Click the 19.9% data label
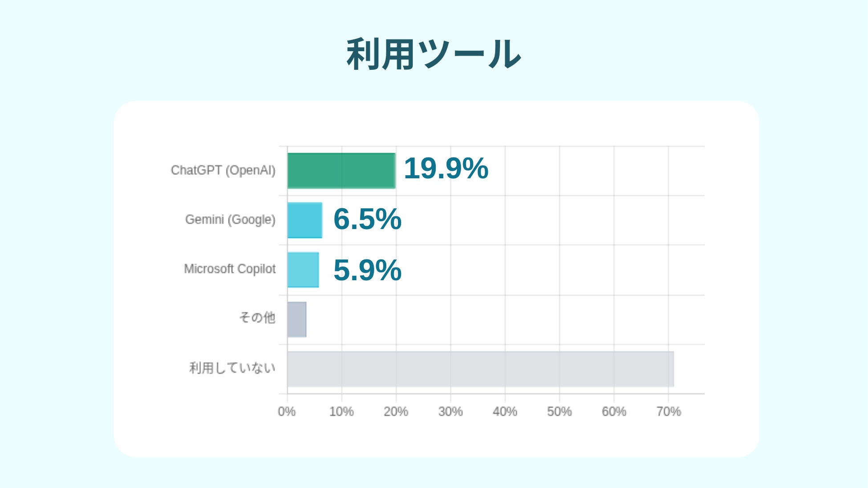The width and height of the screenshot is (868, 488). [x=446, y=169]
